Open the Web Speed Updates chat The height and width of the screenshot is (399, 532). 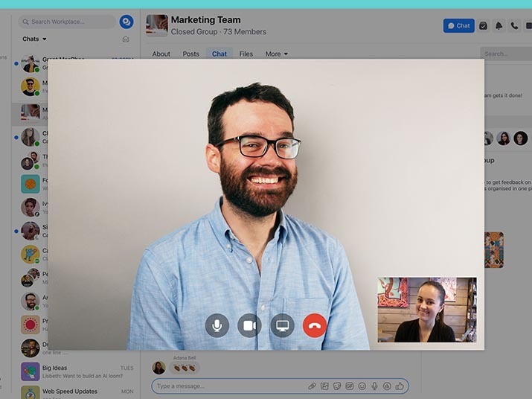[77, 392]
